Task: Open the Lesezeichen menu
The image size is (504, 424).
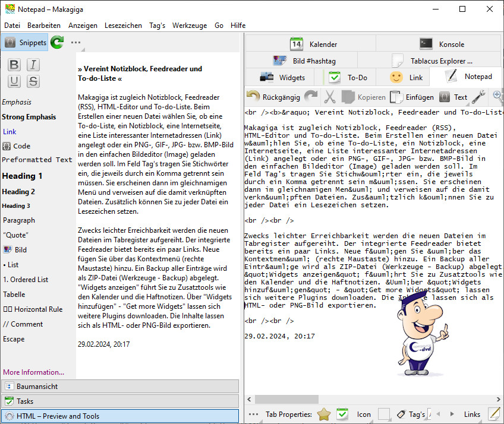Action: (123, 26)
